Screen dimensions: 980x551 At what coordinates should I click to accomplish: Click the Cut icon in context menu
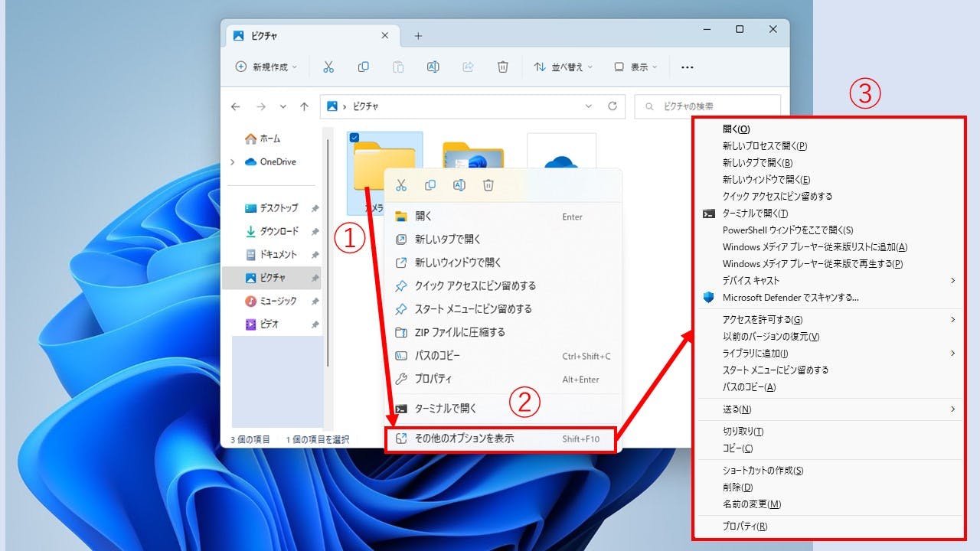400,185
